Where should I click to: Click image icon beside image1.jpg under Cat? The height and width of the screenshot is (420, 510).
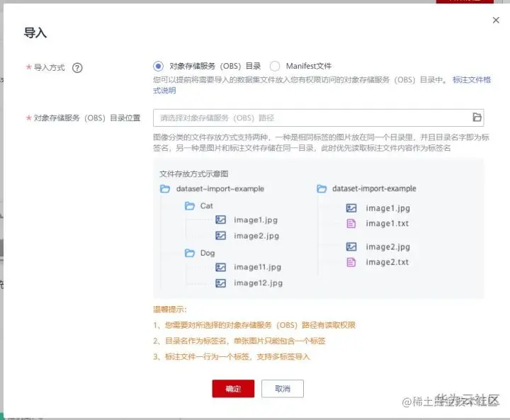[x=220, y=220]
